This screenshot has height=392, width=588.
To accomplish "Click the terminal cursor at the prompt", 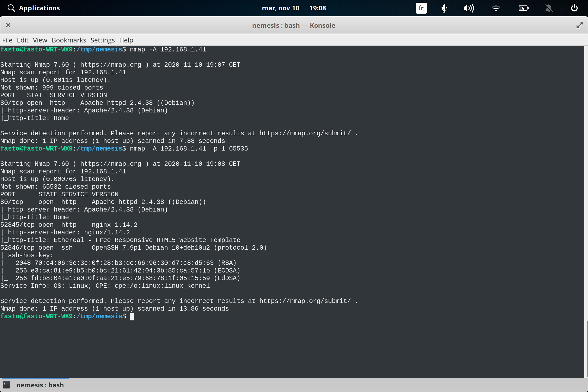I will point(132,316).
